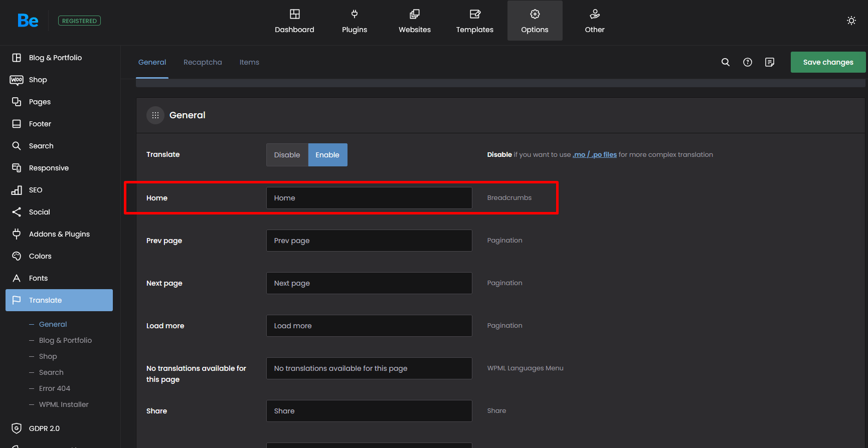Viewport: 868px width, 448px height.
Task: Open Shop under Translate submenu
Action: pos(48,356)
